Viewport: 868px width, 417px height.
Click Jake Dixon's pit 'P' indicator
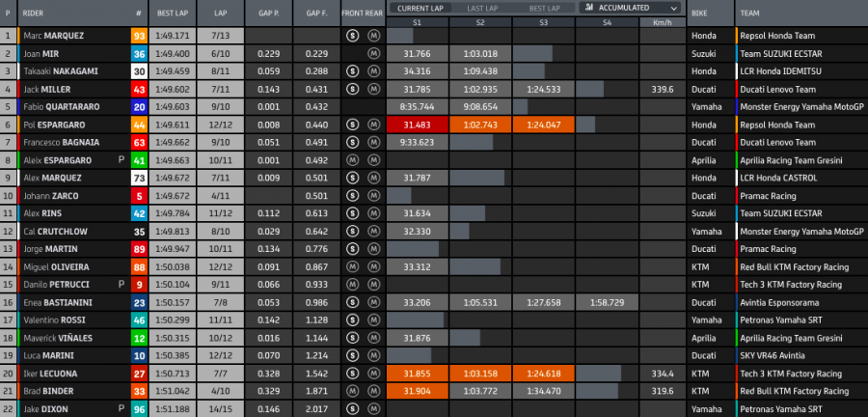tap(121, 408)
